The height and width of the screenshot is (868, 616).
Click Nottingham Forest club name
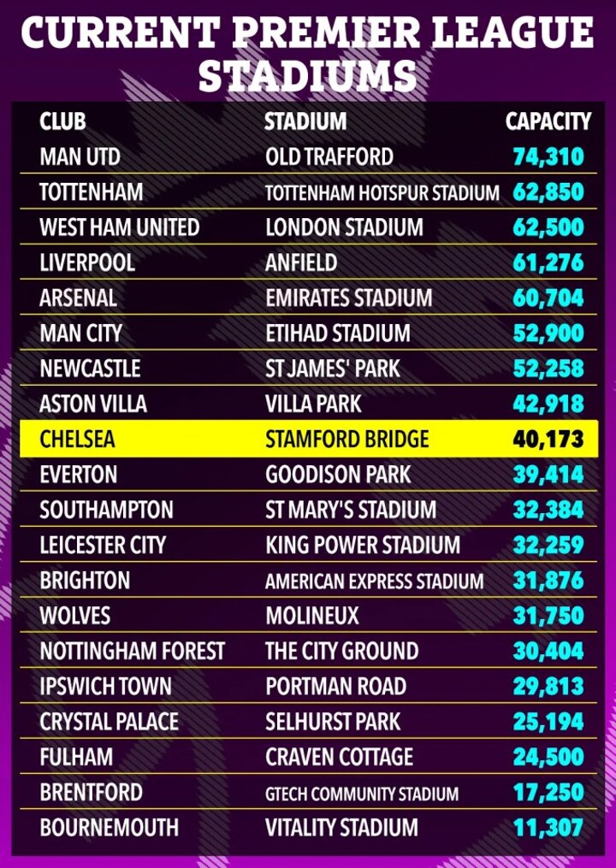(x=132, y=651)
